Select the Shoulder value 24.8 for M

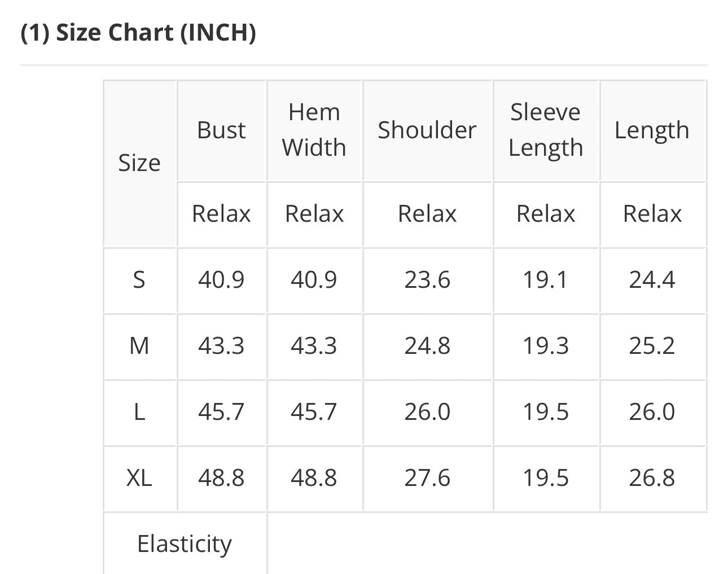pyautogui.click(x=427, y=346)
